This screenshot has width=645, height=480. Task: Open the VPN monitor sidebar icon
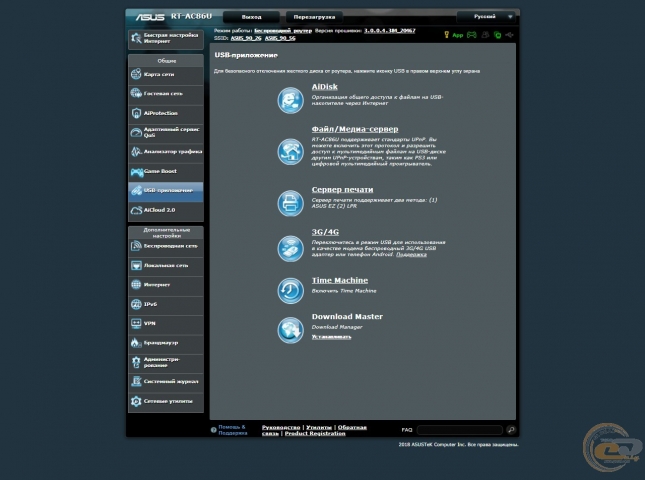136,323
